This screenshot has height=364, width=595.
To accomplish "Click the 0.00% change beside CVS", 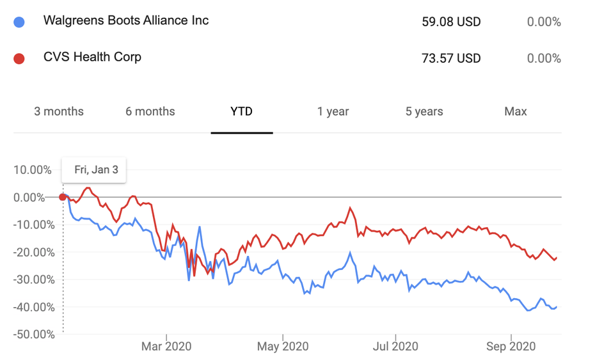I will coord(544,58).
